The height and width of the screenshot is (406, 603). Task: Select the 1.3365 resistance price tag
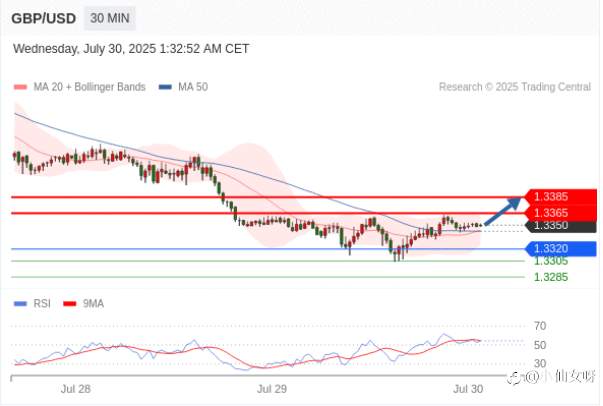pyautogui.click(x=561, y=213)
